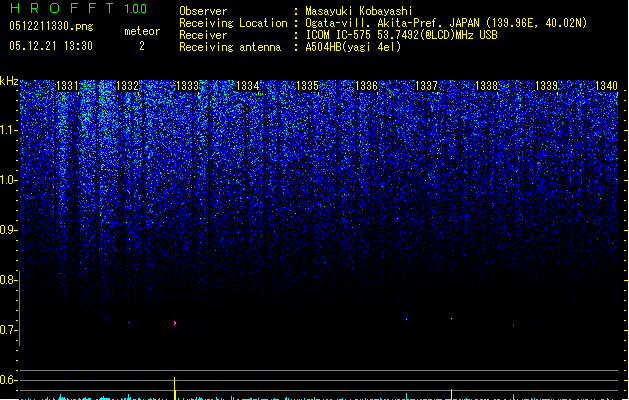This screenshot has height=400, width=629.
Task: Select the file name 0512211330.png
Action: coord(51,27)
